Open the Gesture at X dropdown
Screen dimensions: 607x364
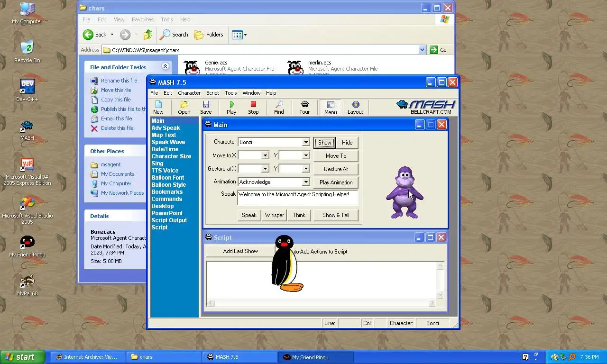(x=266, y=169)
